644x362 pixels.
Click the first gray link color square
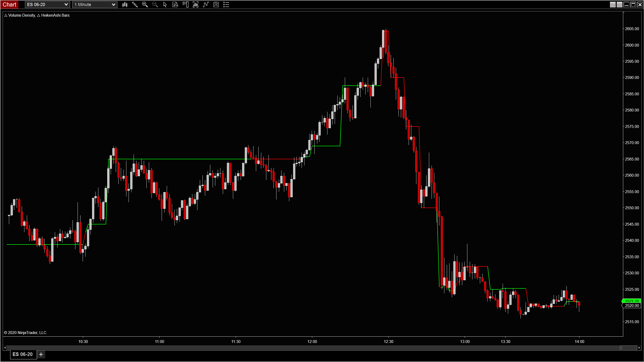pos(613,5)
